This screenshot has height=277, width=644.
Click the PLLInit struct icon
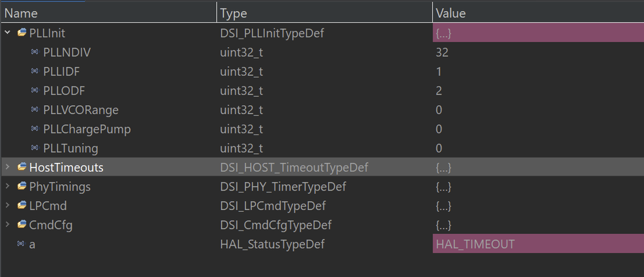(x=22, y=32)
